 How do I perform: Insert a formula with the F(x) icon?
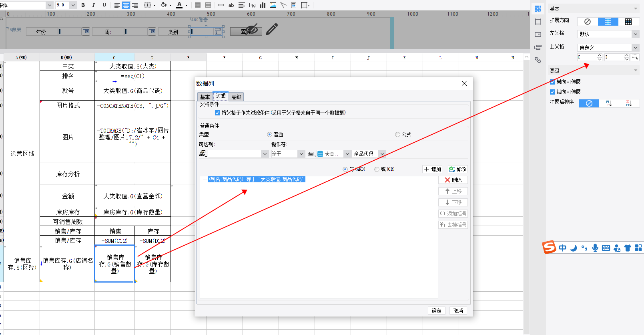(252, 5)
